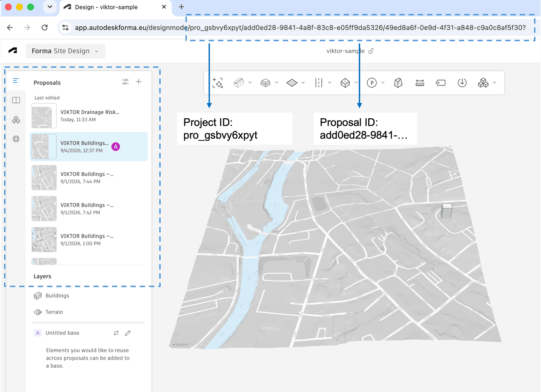Open dropdown beside stacked cubes toolbar icon
The image size is (541, 392).
click(x=495, y=83)
